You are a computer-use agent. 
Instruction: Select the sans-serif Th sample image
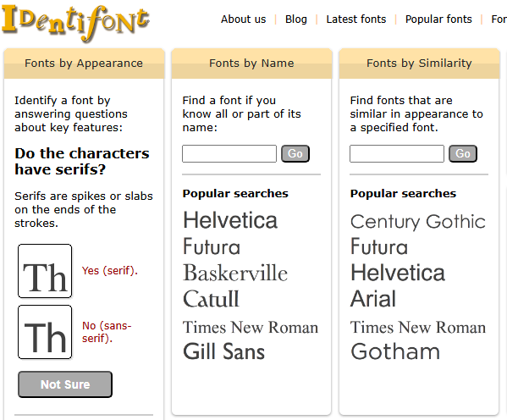point(45,332)
